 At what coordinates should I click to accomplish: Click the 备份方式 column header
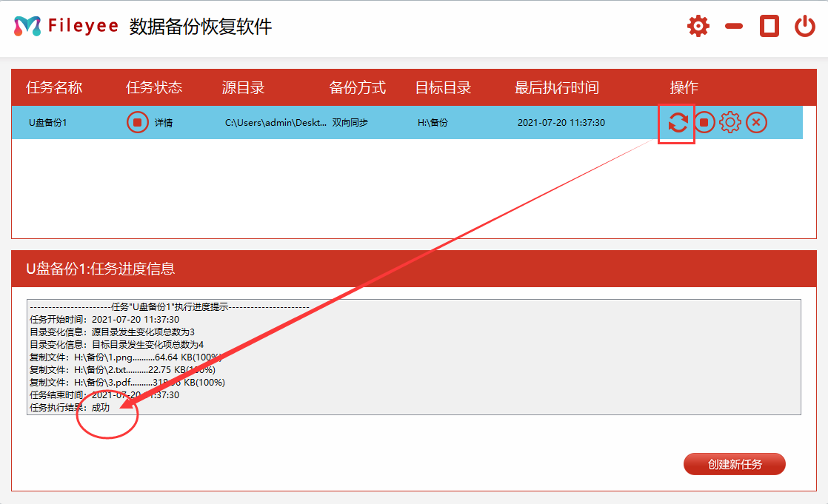[x=358, y=87]
